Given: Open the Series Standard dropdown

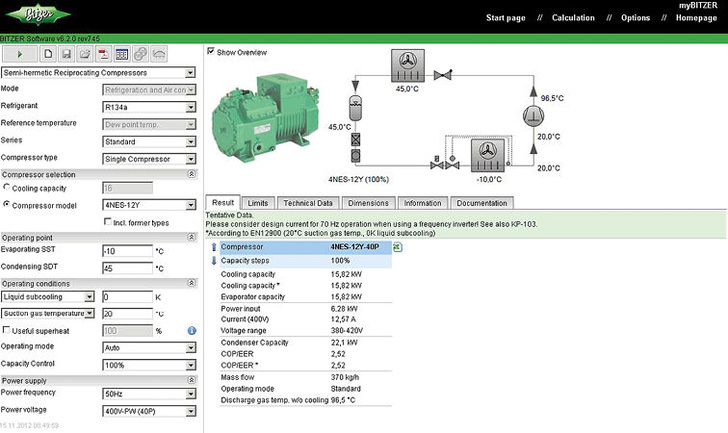Looking at the screenshot, I should [149, 142].
